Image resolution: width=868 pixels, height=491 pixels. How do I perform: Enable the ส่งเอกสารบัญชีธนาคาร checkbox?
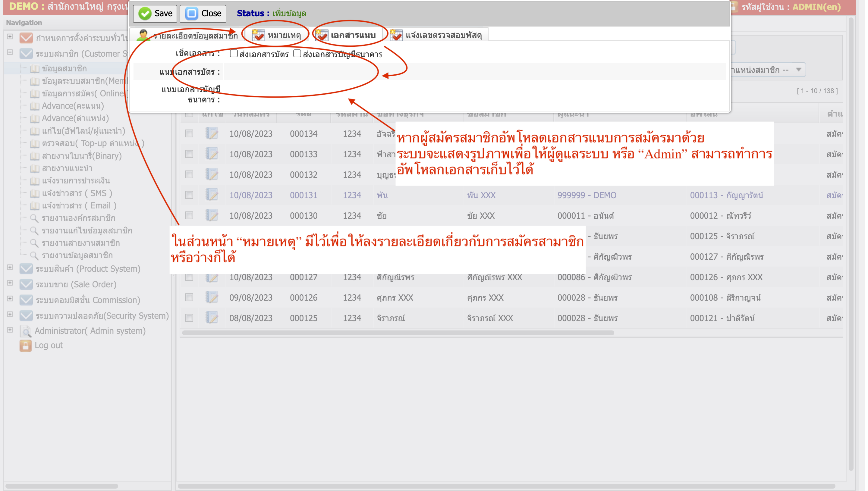pos(297,54)
